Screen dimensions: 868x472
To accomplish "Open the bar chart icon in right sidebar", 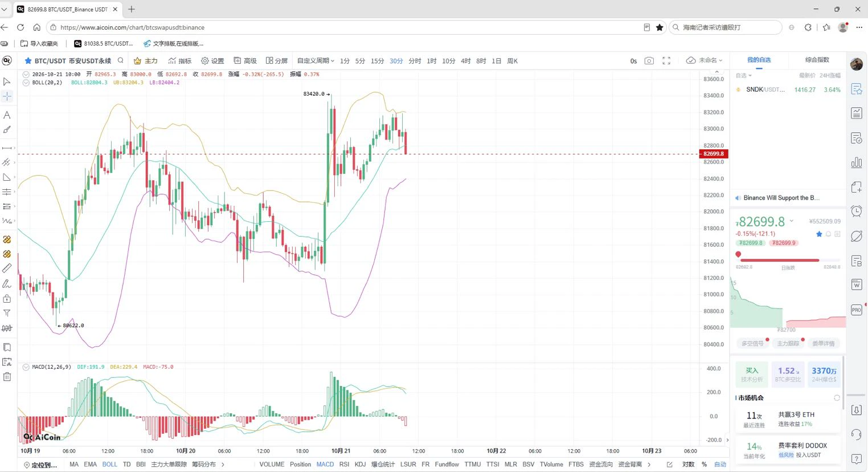I will tap(856, 162).
